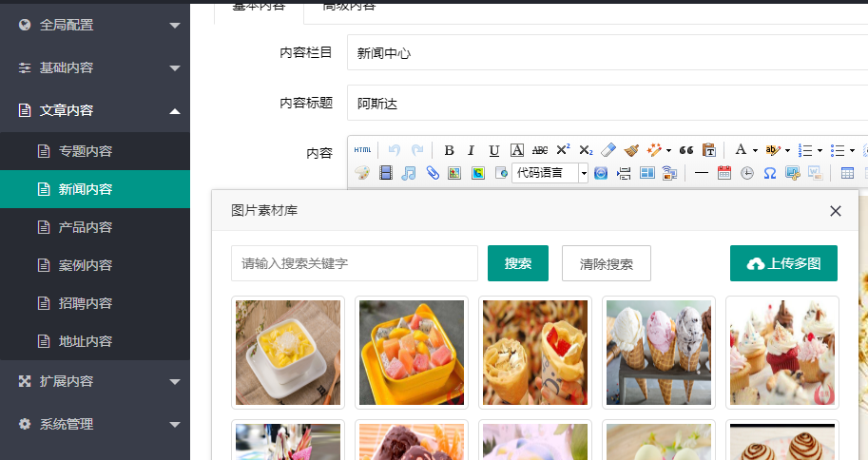This screenshot has height=460, width=868.
Task: Insert a table
Action: (x=847, y=173)
